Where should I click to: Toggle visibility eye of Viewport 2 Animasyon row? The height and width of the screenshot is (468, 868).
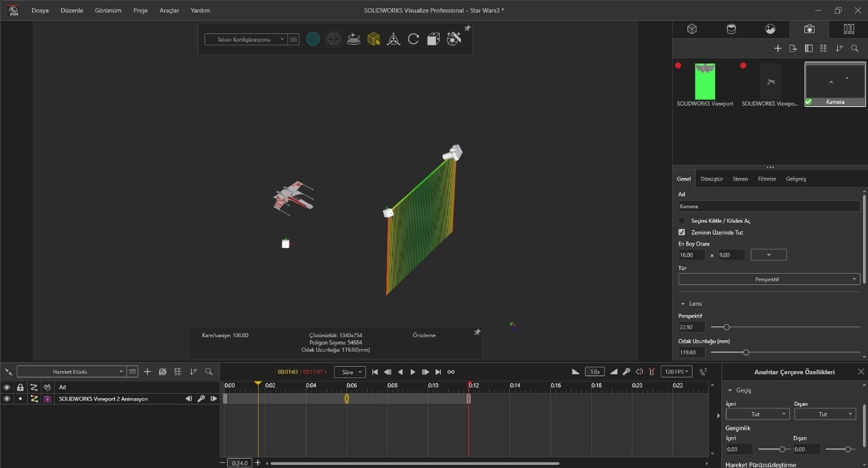coord(7,399)
